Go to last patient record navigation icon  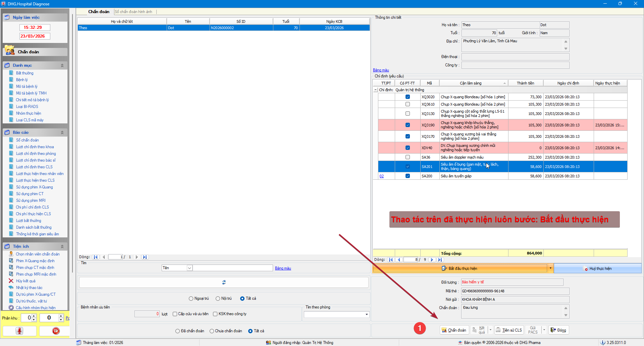[145, 257]
